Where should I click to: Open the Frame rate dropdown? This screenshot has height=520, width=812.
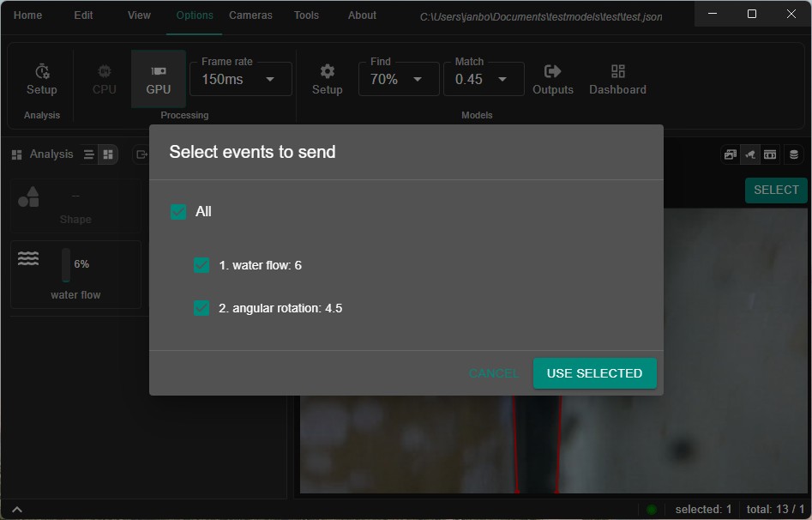[241, 79]
